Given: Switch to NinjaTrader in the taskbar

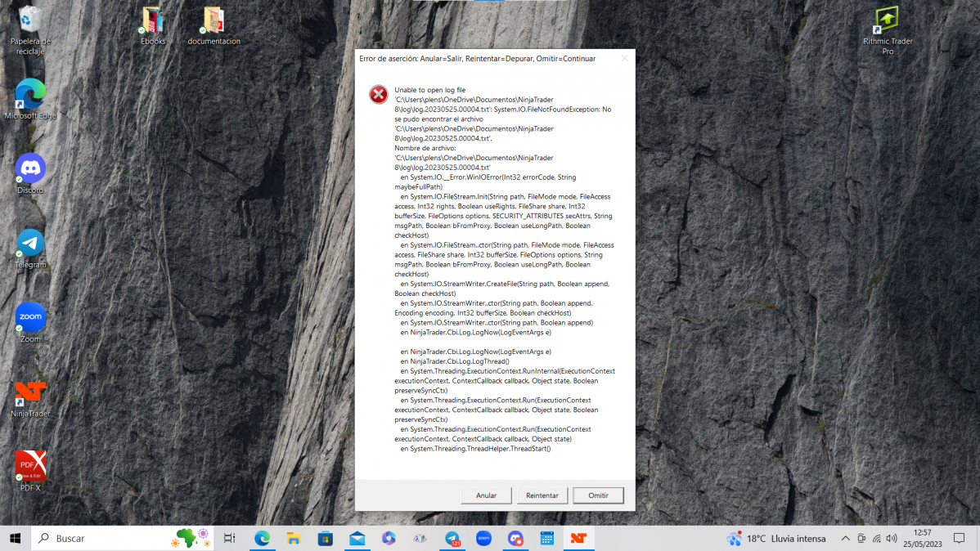Looking at the screenshot, I should click(x=578, y=539).
